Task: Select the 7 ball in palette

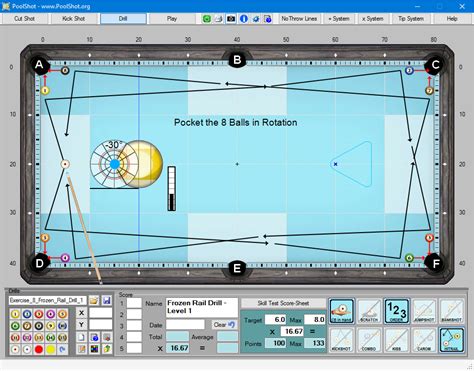Action: 27,326
